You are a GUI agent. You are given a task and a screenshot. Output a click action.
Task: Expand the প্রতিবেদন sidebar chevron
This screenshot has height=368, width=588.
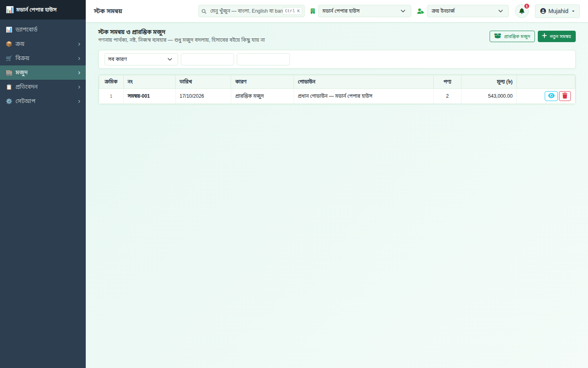point(79,87)
